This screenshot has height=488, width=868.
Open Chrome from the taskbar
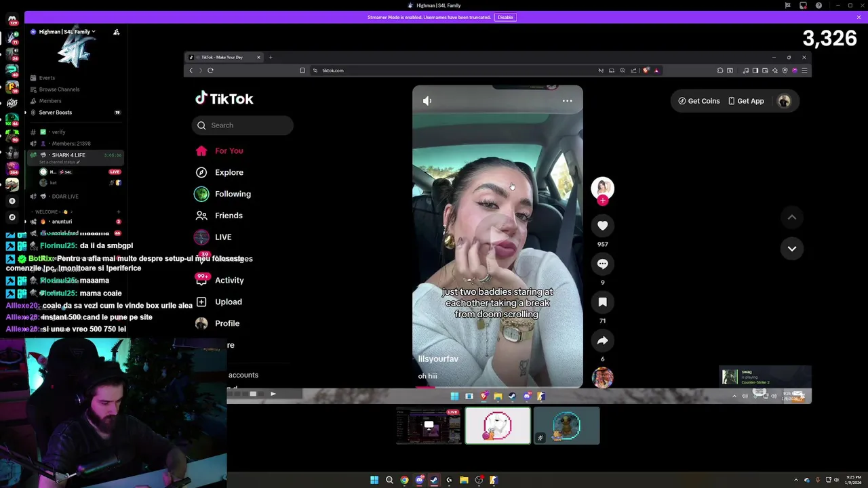[x=404, y=480]
